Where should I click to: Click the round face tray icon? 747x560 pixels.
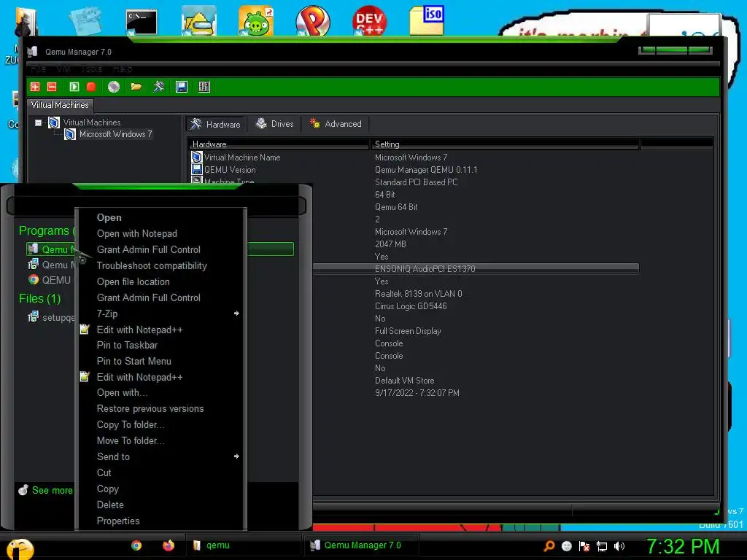[566, 546]
